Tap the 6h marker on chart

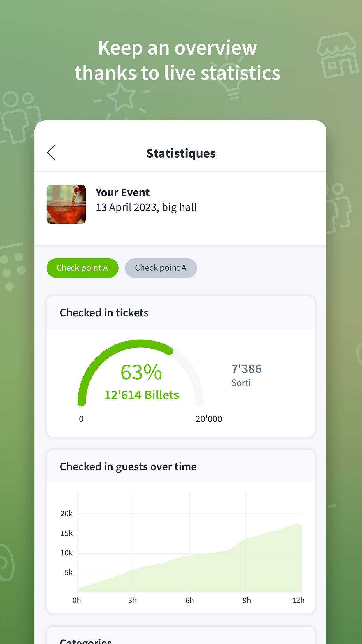tap(189, 600)
